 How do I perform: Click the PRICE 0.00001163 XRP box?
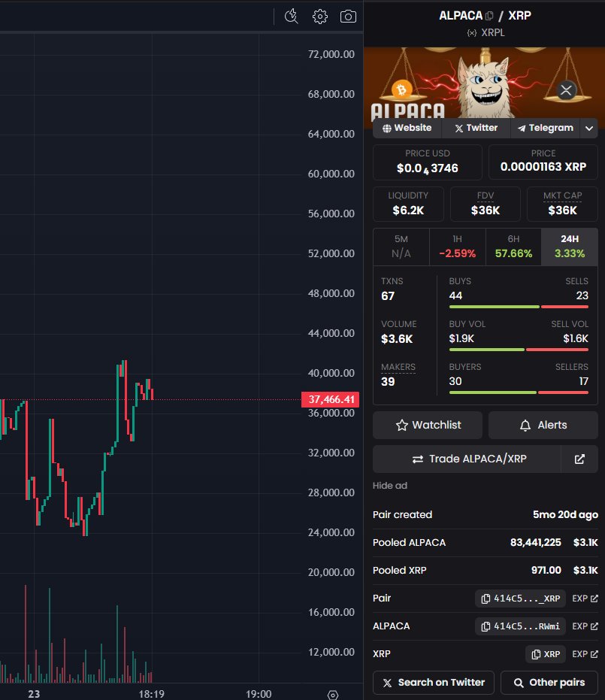(543, 162)
